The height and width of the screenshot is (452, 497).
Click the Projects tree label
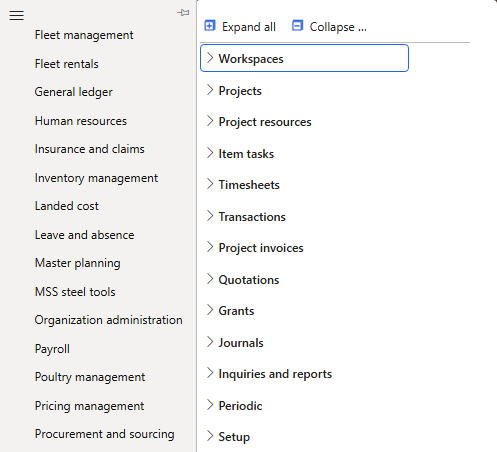pyautogui.click(x=240, y=91)
